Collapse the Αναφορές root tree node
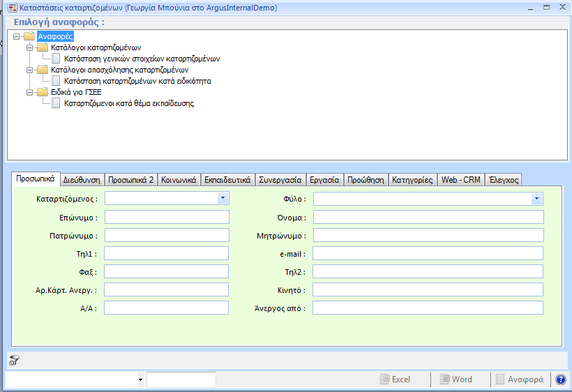Viewport: 572px width, 392px height. click(x=17, y=36)
